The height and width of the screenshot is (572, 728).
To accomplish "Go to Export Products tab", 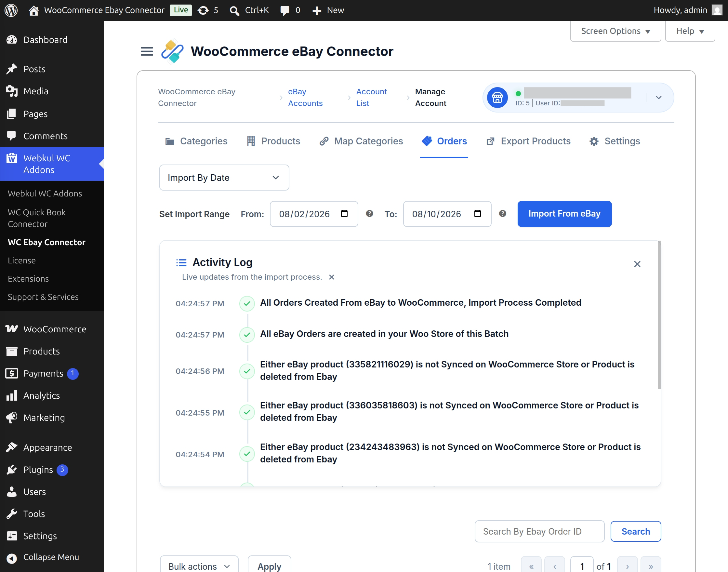I will [528, 141].
